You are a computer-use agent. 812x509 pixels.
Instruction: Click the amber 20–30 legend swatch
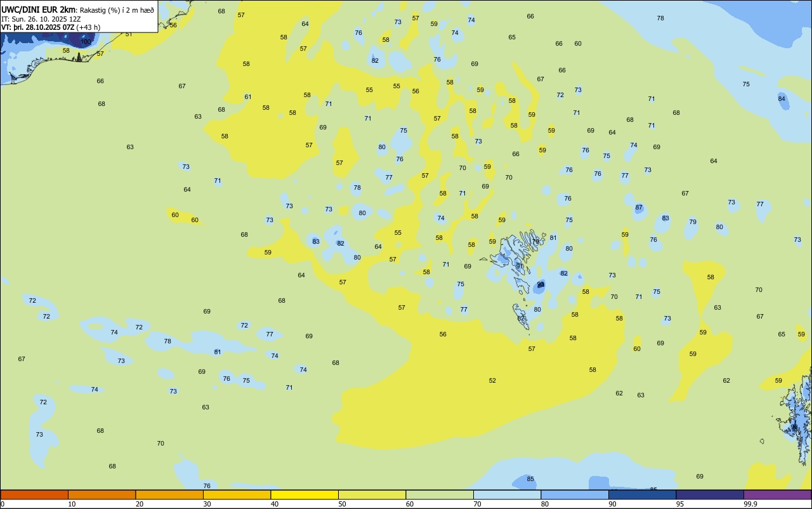(x=169, y=494)
